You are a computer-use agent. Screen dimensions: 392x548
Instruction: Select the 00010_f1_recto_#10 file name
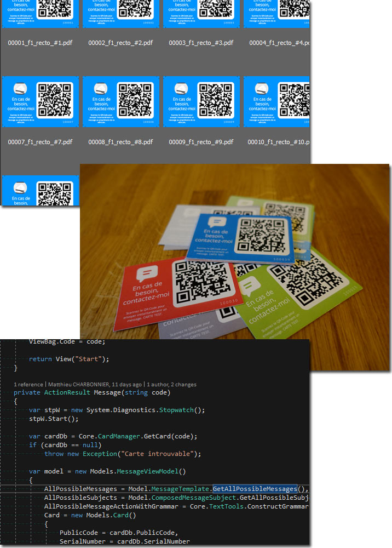click(x=278, y=142)
